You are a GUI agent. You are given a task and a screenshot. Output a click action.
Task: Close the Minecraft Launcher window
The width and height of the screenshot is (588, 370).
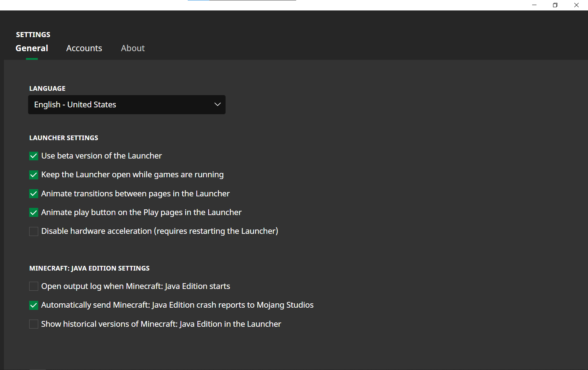tap(576, 5)
